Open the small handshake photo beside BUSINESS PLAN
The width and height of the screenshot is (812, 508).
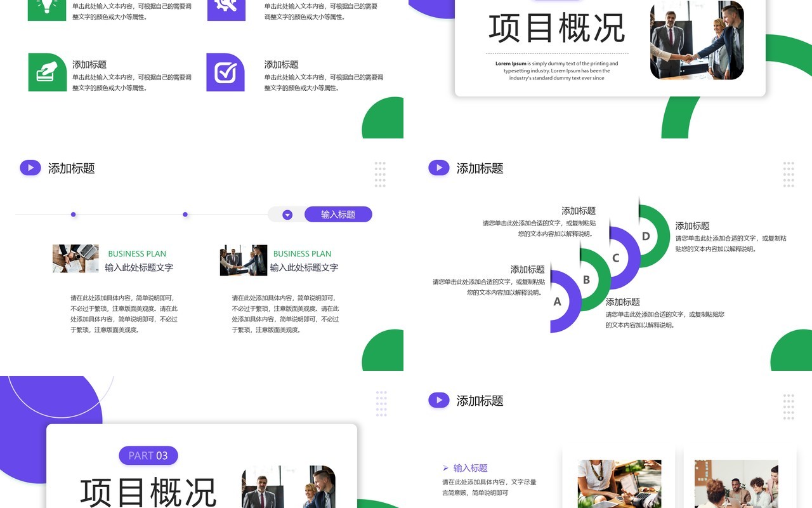[x=244, y=260]
